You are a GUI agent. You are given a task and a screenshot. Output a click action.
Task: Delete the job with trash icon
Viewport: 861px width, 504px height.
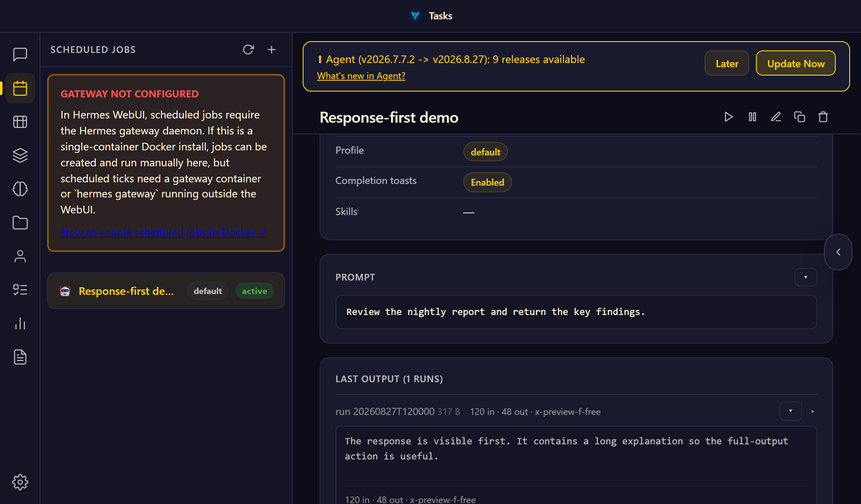pyautogui.click(x=823, y=117)
